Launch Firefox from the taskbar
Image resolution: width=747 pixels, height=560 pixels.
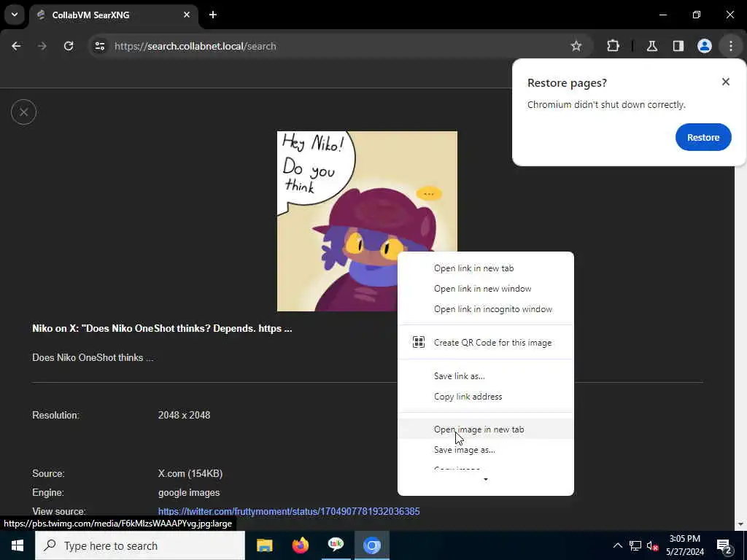(x=300, y=545)
